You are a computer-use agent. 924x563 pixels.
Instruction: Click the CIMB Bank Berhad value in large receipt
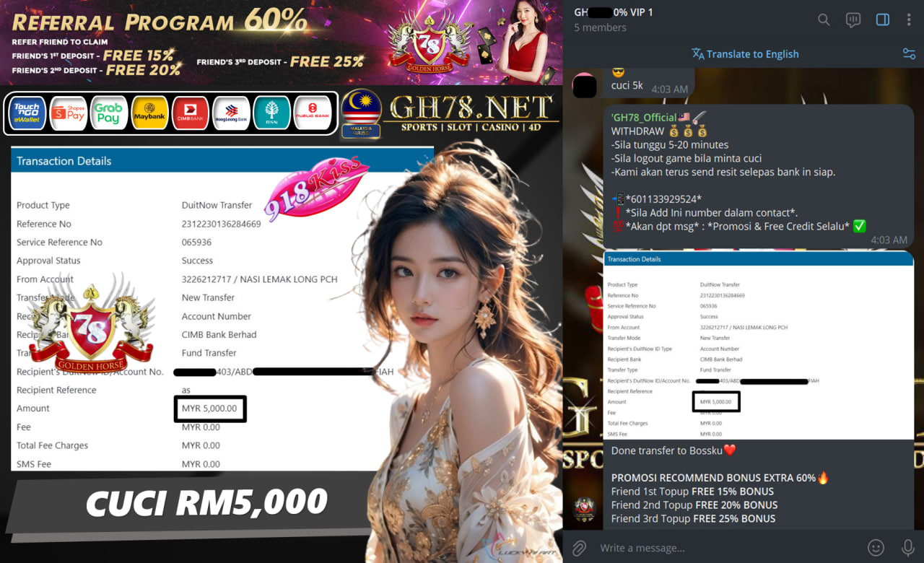219,335
